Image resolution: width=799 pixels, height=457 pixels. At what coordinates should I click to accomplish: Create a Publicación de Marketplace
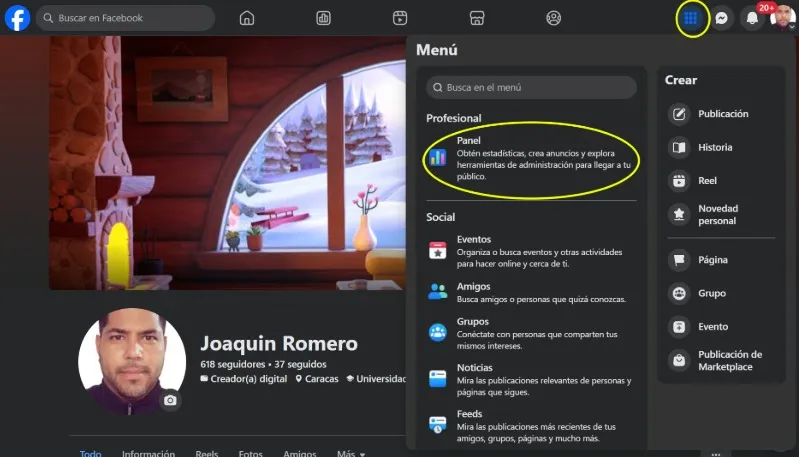728,360
